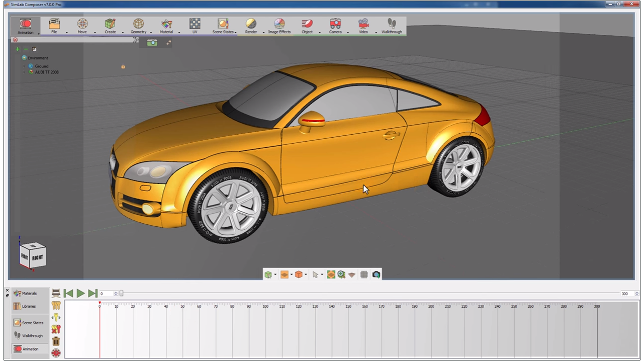644x363 pixels.
Task: Expand the Camera dropdown arrow
Action: [348, 33]
